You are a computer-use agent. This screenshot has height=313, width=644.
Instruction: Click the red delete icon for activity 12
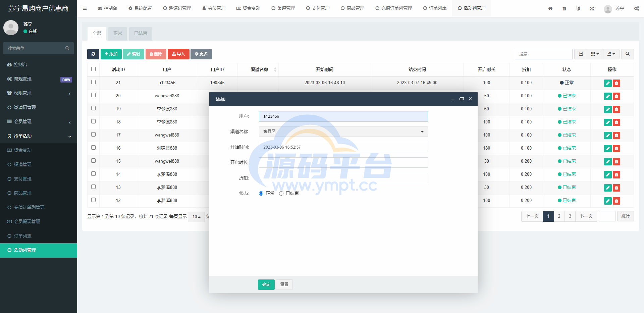click(x=616, y=201)
